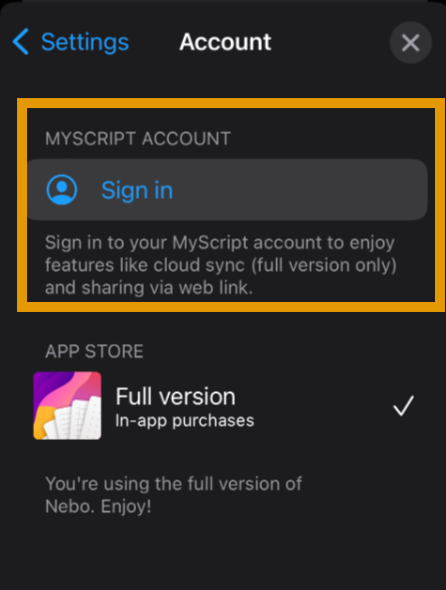Click the 'You're using the full version' note
The width and height of the screenshot is (446, 590).
174,484
